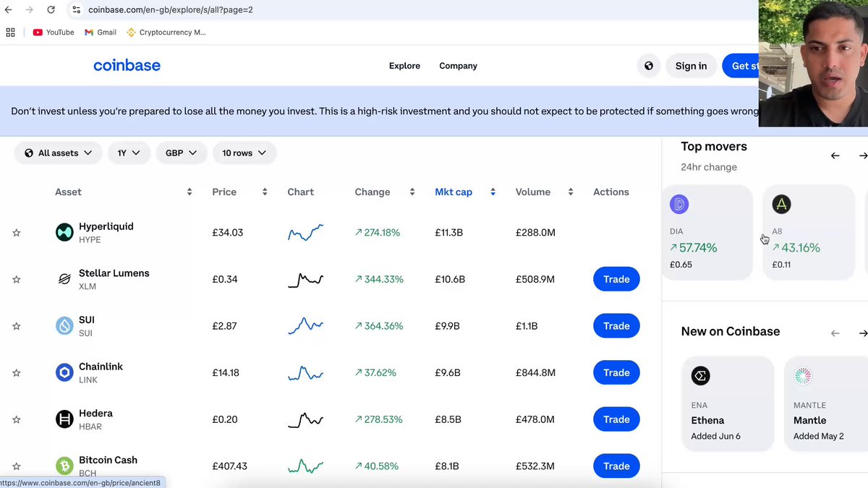Open site information icon in address bar
This screenshot has width=868, height=488.
[x=76, y=9]
